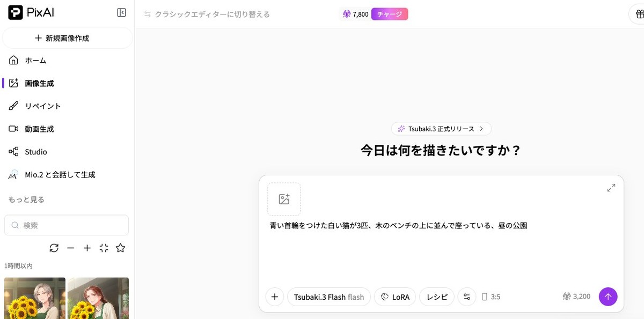
Task: Click the minus icon under search
Action: point(70,248)
